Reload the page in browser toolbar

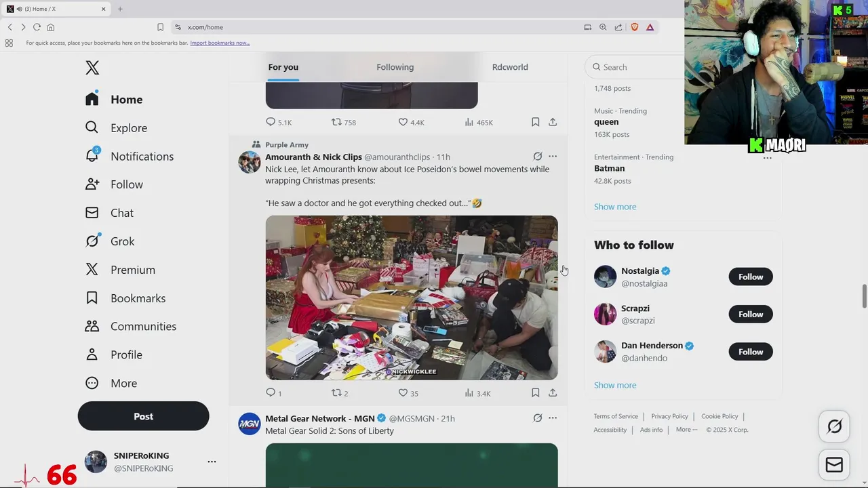37,27
